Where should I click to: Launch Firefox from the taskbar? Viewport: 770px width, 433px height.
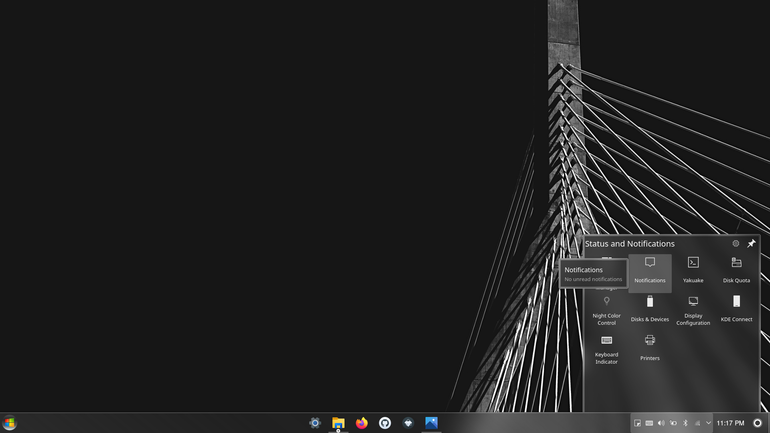(361, 423)
